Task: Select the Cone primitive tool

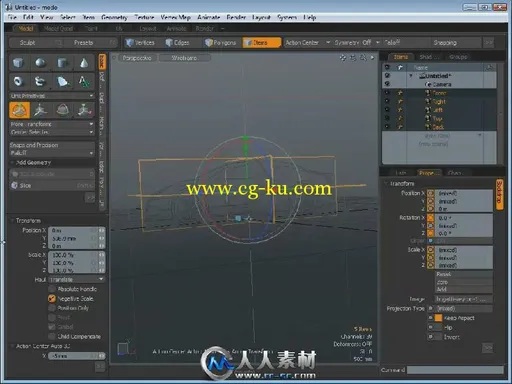Action: click(x=84, y=63)
